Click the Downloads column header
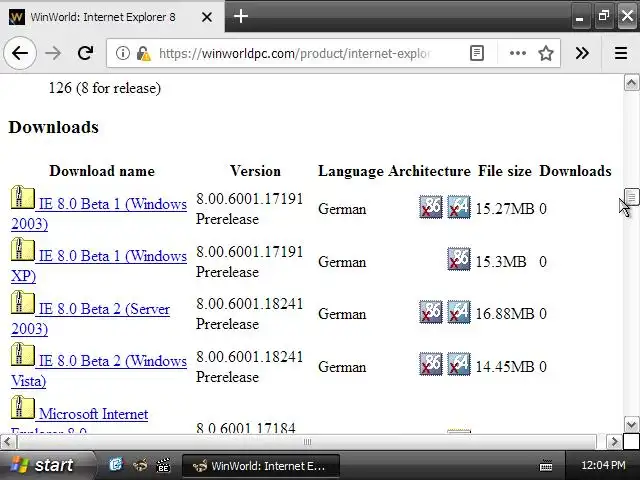The height and width of the screenshot is (480, 640). (x=576, y=171)
